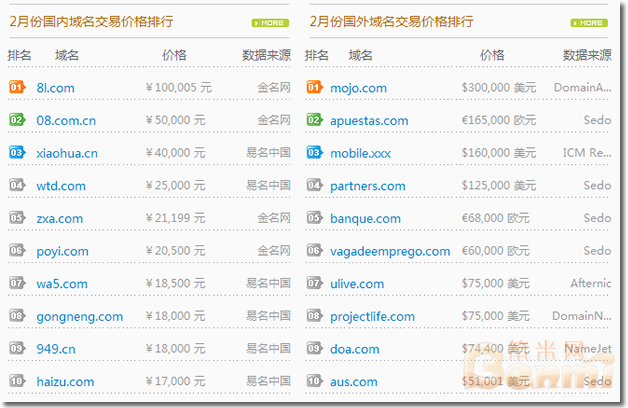
Task: Click the $125,000 美元 price
Action: click(499, 186)
